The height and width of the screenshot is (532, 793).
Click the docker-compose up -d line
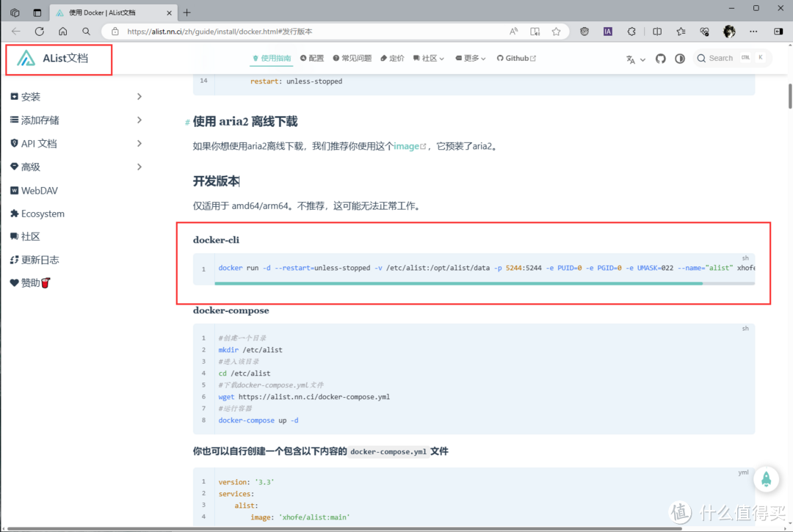258,420
